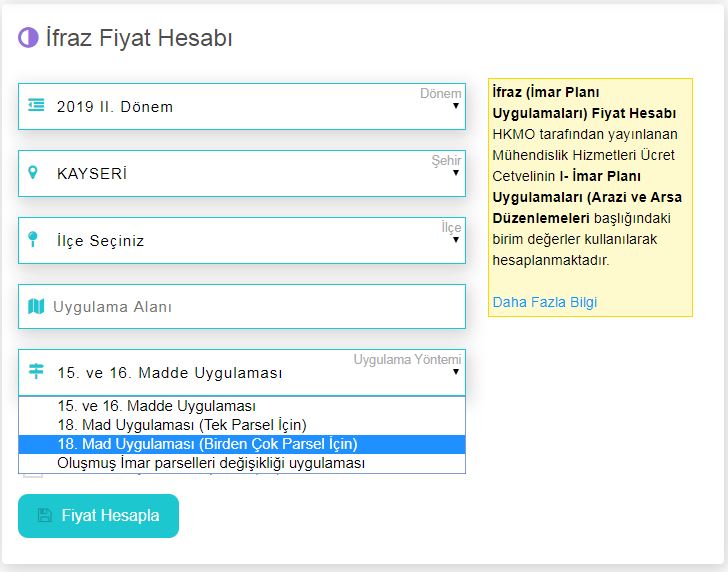
Task: Click the signpost icon in Uygulama Yöntemi field
Action: tap(36, 372)
